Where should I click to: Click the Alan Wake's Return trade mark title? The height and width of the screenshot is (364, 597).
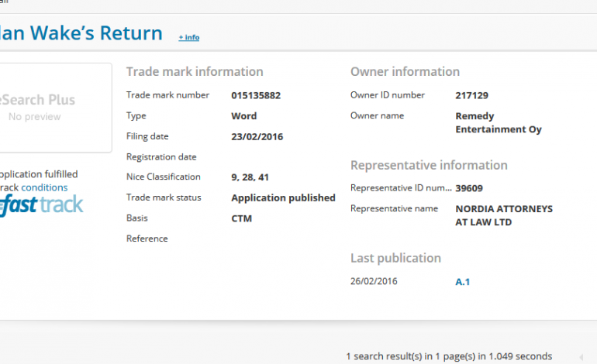pyautogui.click(x=81, y=33)
